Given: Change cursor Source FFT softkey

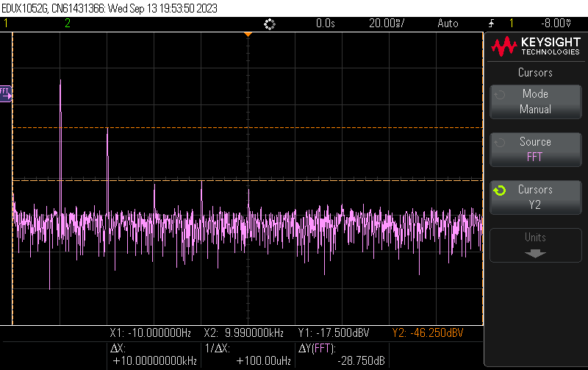Looking at the screenshot, I should (x=536, y=149).
